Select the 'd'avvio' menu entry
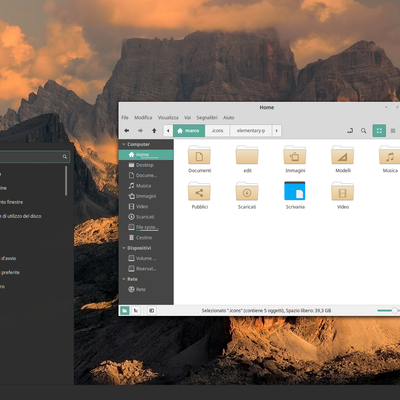This screenshot has width=400, height=400. click(x=8, y=258)
